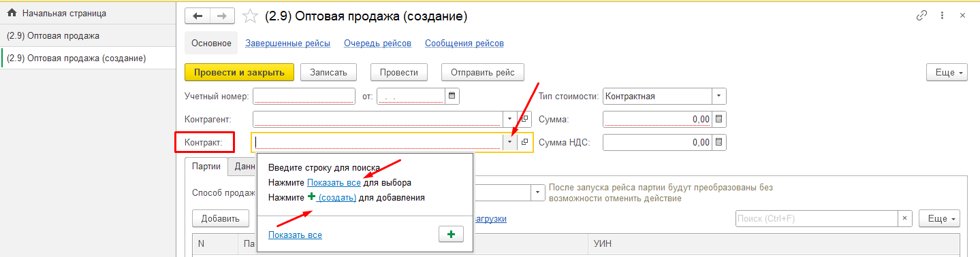Screen dimensions: 980x257
Task: Open the Еще menu next to search
Action: 940,218
